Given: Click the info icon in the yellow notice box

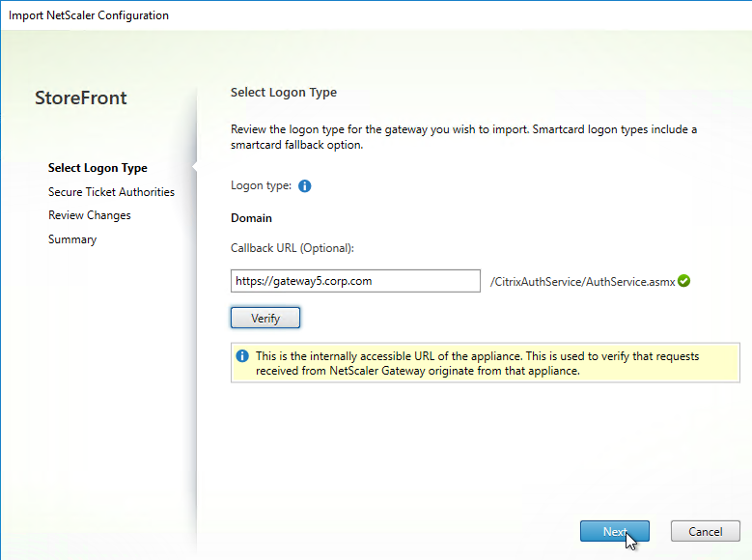Looking at the screenshot, I should (x=242, y=356).
